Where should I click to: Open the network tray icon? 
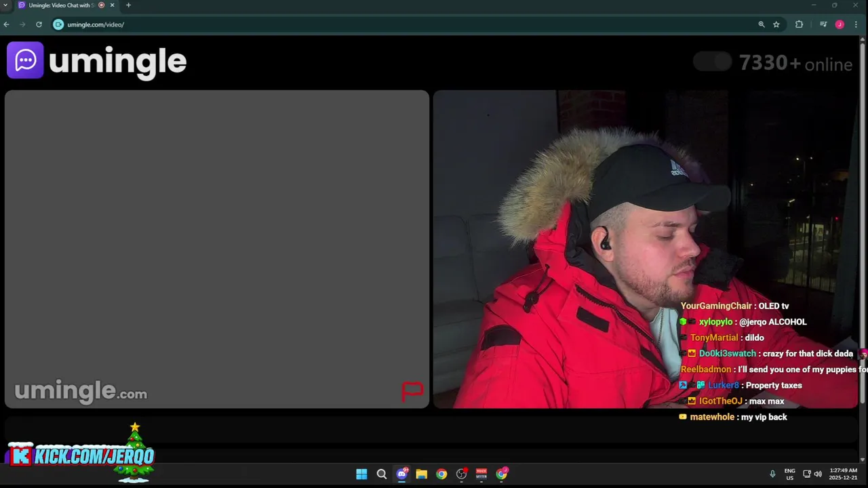[807, 474]
